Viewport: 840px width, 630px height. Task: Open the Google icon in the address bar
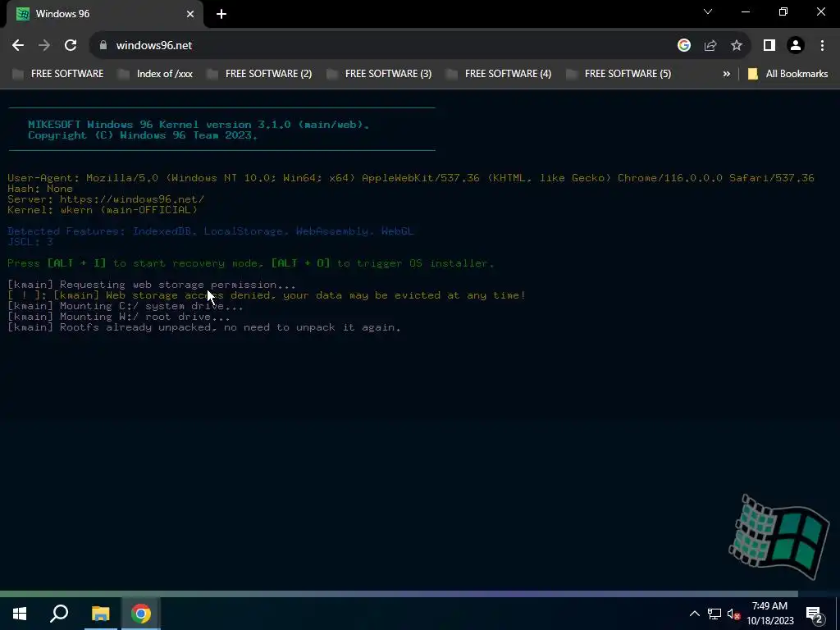tap(683, 46)
